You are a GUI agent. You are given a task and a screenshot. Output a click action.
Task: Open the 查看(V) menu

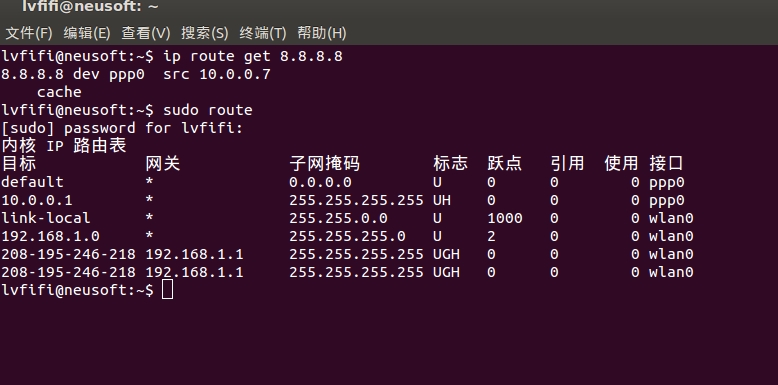coord(146,33)
